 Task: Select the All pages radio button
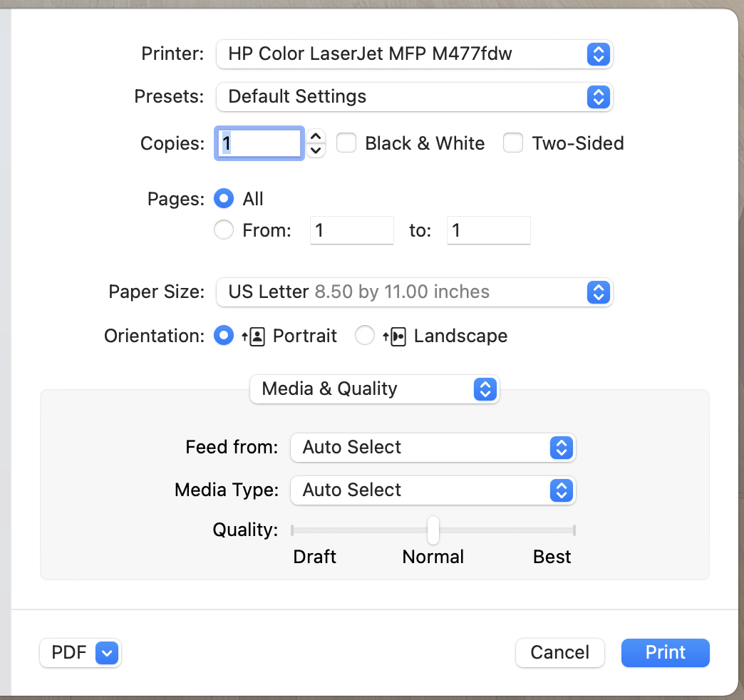click(224, 199)
